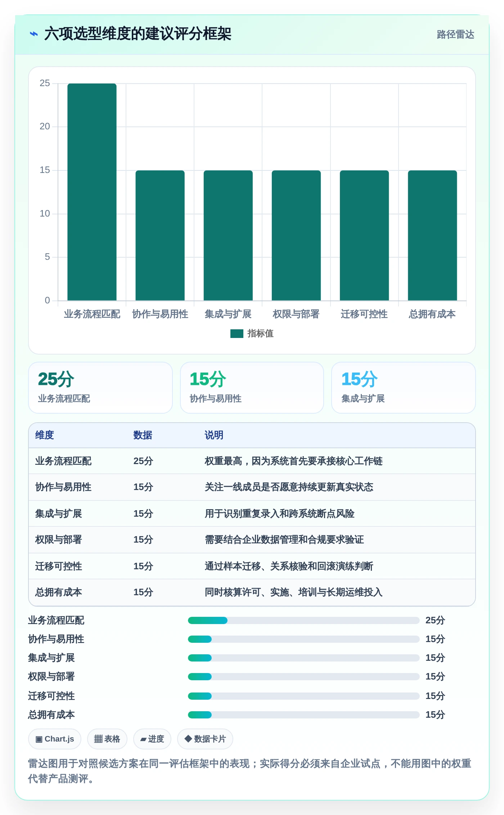Click 权重最高，因为系统首先要承接核心工作链 description
The height and width of the screenshot is (815, 504).
(293, 461)
